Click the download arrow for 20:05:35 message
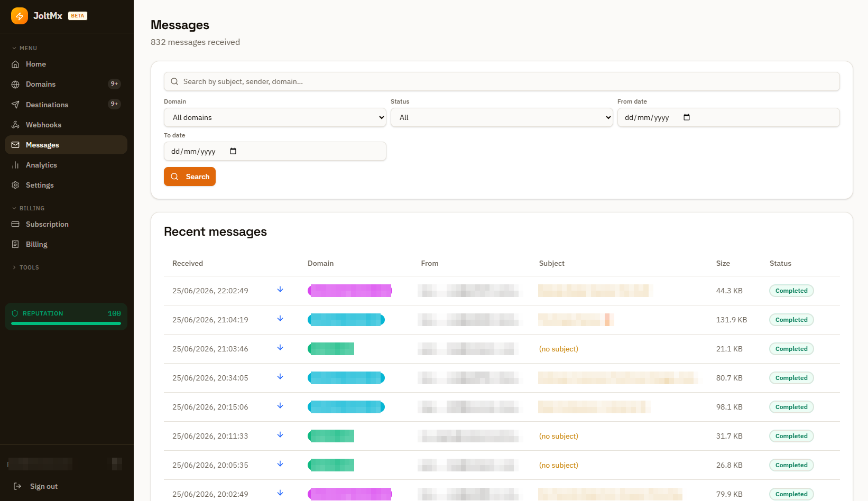Image resolution: width=868 pixels, height=501 pixels. (280, 464)
